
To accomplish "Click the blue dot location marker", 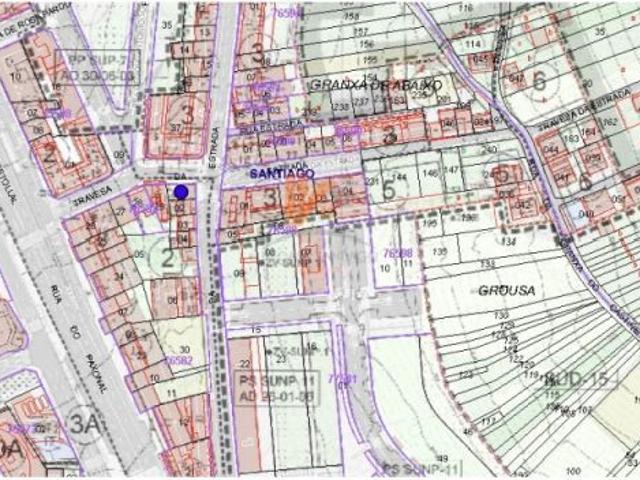I will pos(181,191).
